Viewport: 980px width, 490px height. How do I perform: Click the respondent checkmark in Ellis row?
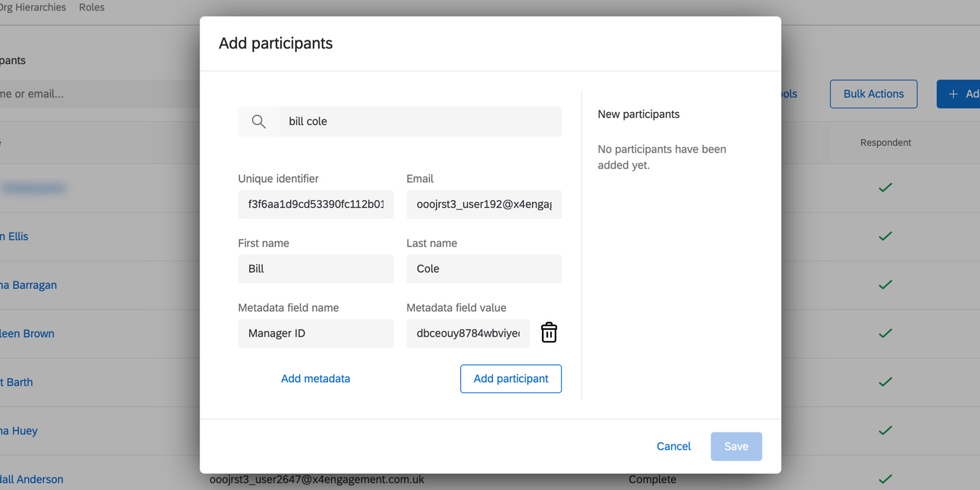[x=885, y=236]
